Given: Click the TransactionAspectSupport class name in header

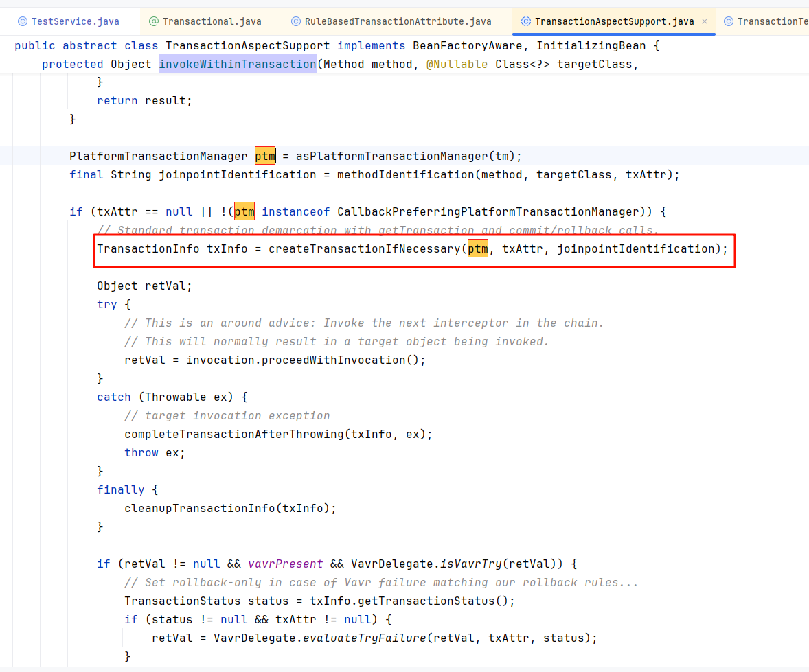Looking at the screenshot, I should (248, 46).
